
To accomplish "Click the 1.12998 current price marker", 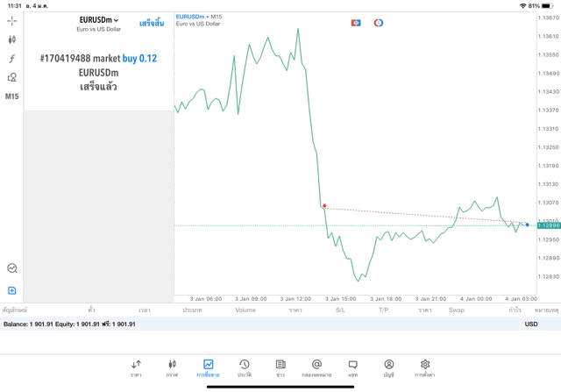I will tap(547, 225).
